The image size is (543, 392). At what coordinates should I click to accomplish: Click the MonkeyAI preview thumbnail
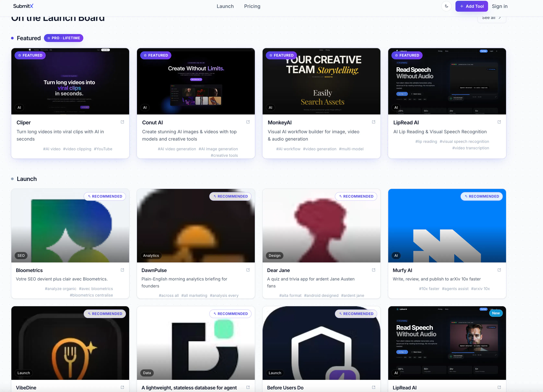click(321, 81)
